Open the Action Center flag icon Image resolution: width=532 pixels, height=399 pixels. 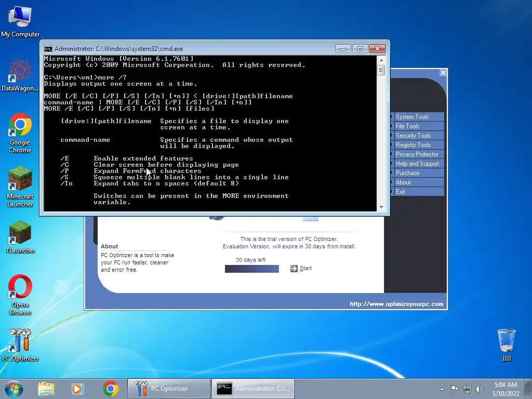click(x=454, y=389)
